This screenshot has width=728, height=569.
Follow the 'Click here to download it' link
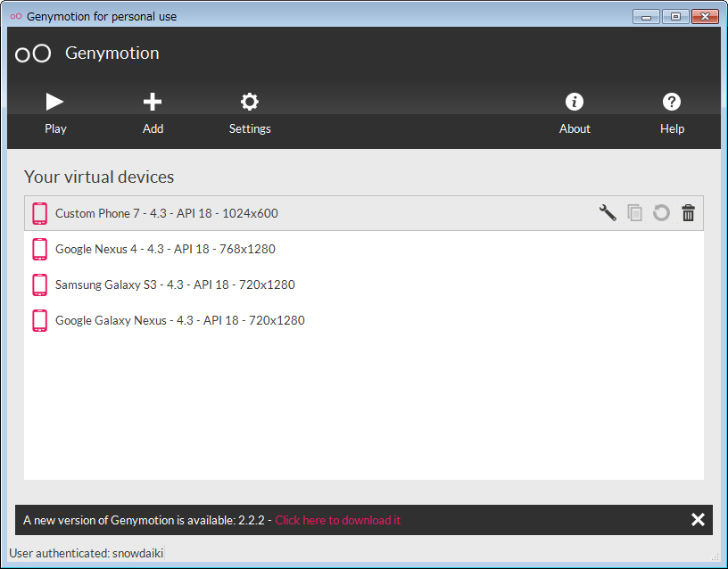coord(337,520)
